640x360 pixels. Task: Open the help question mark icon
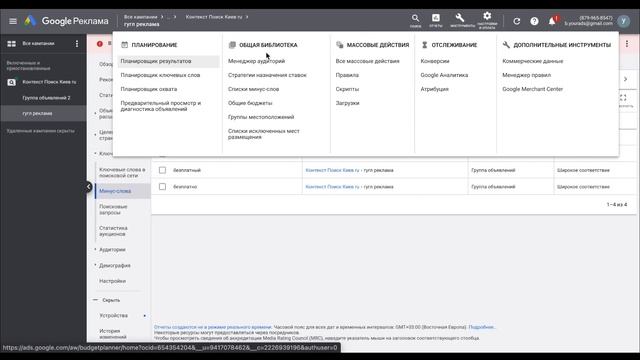coord(534,21)
